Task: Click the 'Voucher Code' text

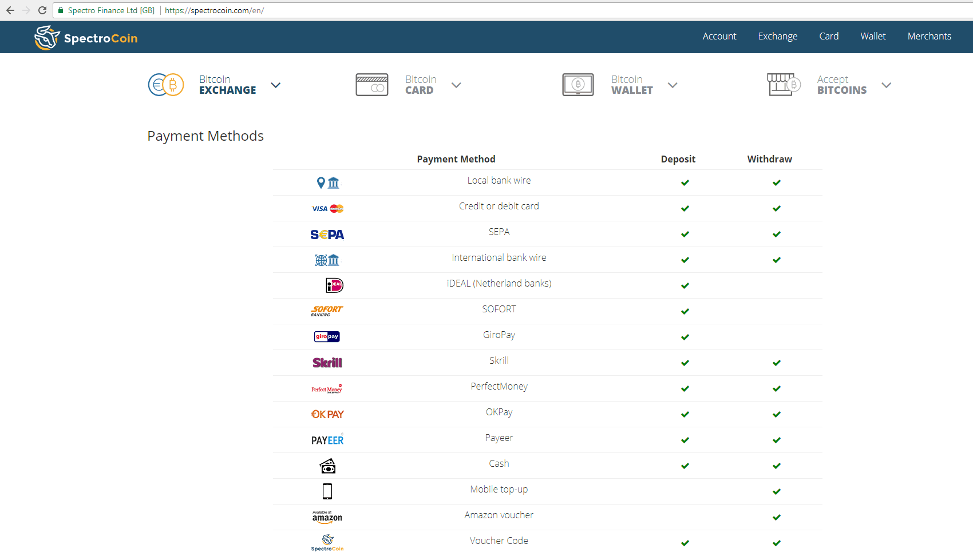Action: point(499,541)
